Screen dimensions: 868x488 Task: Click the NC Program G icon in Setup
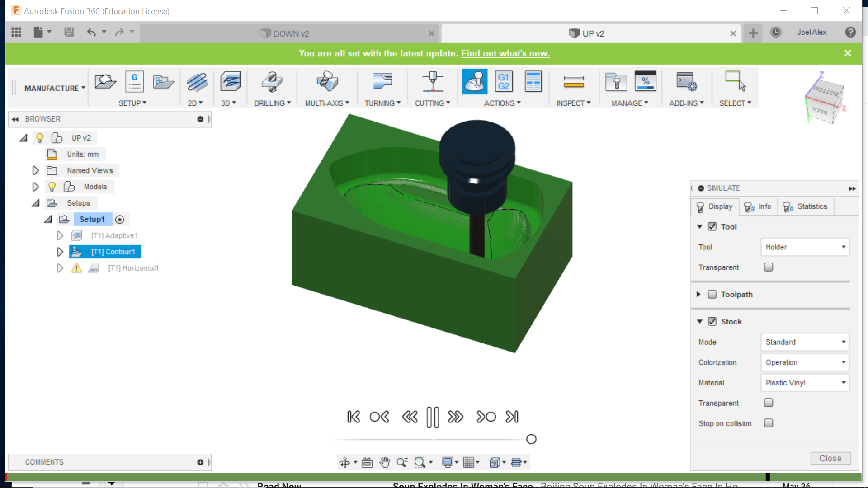pyautogui.click(x=134, y=82)
